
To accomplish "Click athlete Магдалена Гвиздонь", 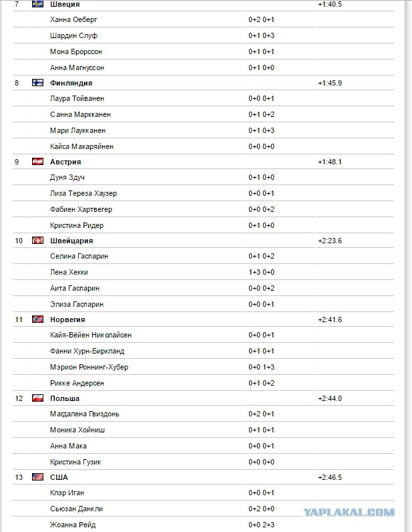I will 84,414.
